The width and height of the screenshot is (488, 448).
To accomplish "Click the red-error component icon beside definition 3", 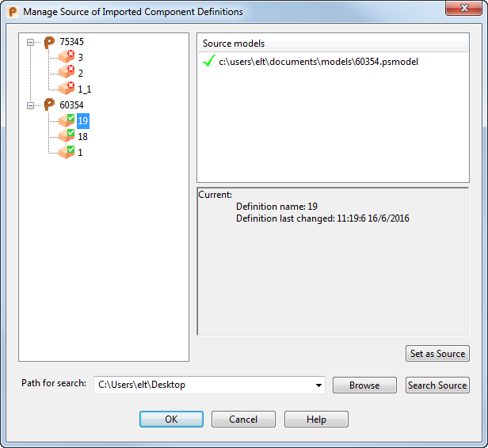I will pos(67,57).
